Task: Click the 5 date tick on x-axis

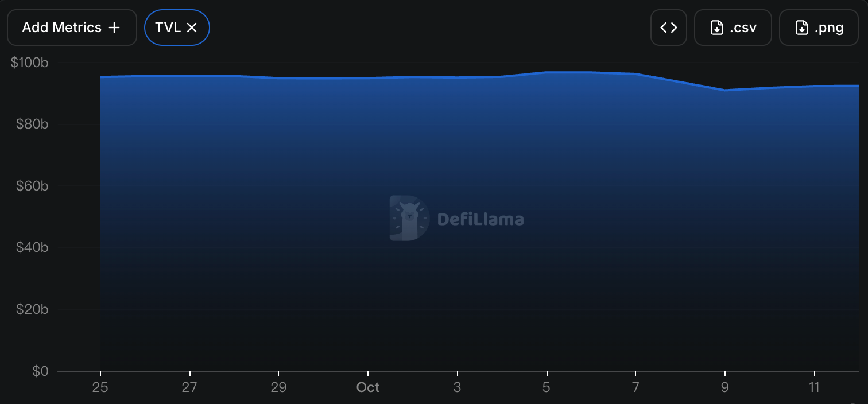Action: pyautogui.click(x=547, y=387)
